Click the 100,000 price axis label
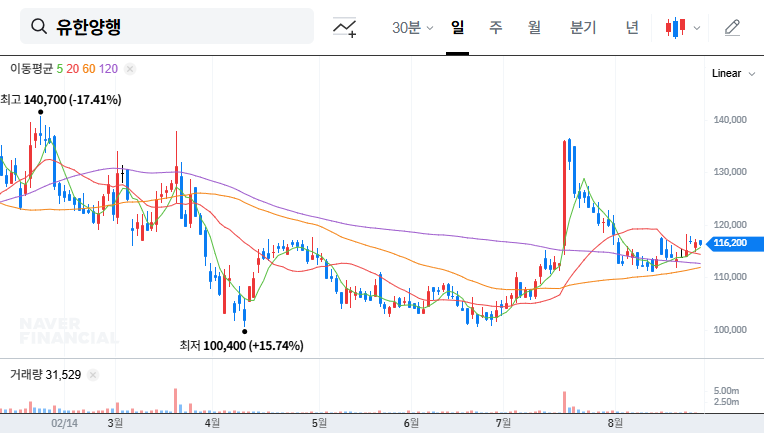This screenshot has height=433, width=764. 730,330
